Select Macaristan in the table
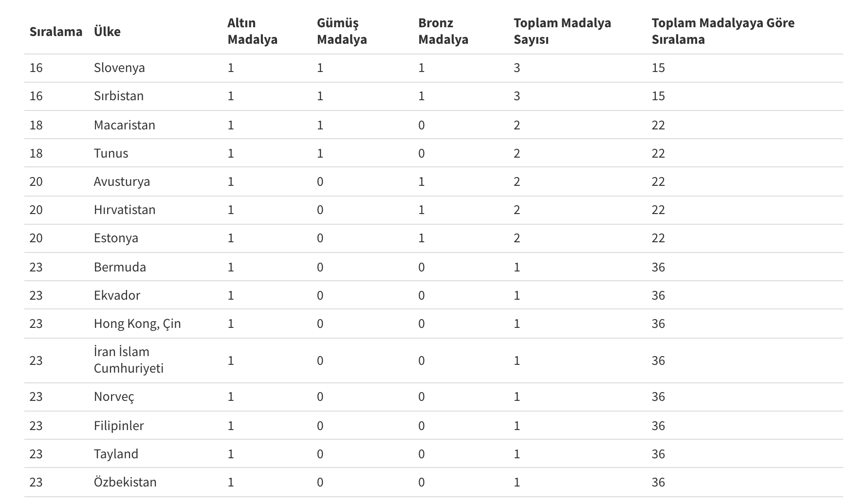The width and height of the screenshot is (850, 504). [x=125, y=125]
